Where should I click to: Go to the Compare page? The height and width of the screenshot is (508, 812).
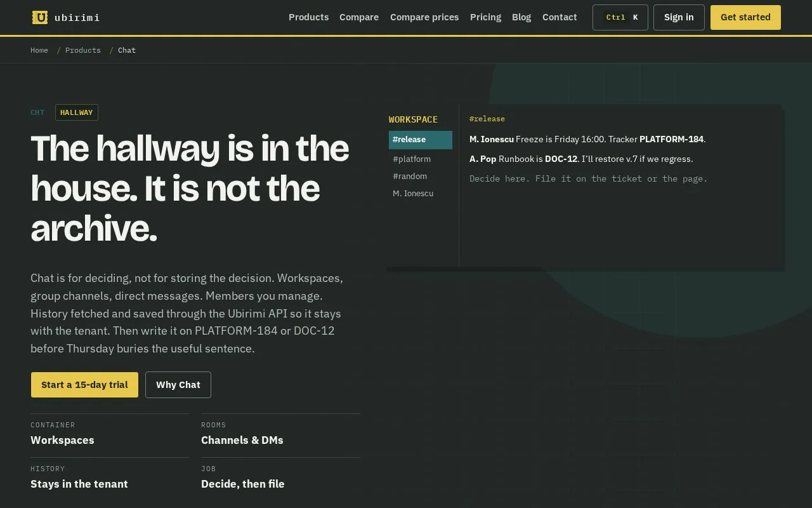(359, 17)
